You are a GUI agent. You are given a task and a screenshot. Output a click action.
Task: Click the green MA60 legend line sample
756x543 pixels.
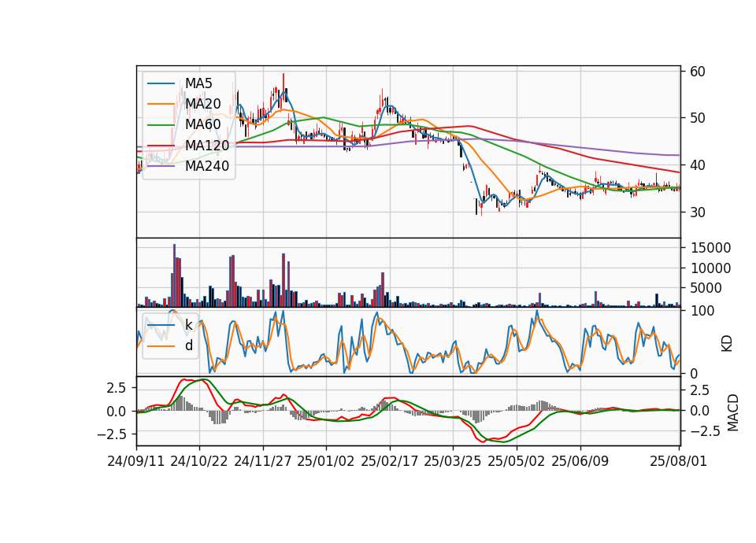(x=161, y=124)
